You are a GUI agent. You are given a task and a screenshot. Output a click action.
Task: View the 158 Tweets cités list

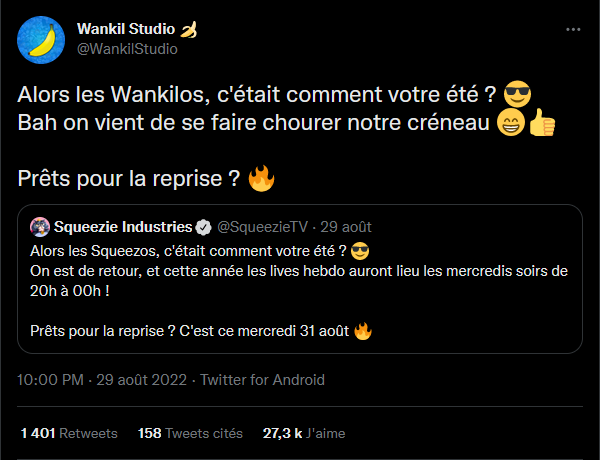click(x=190, y=433)
